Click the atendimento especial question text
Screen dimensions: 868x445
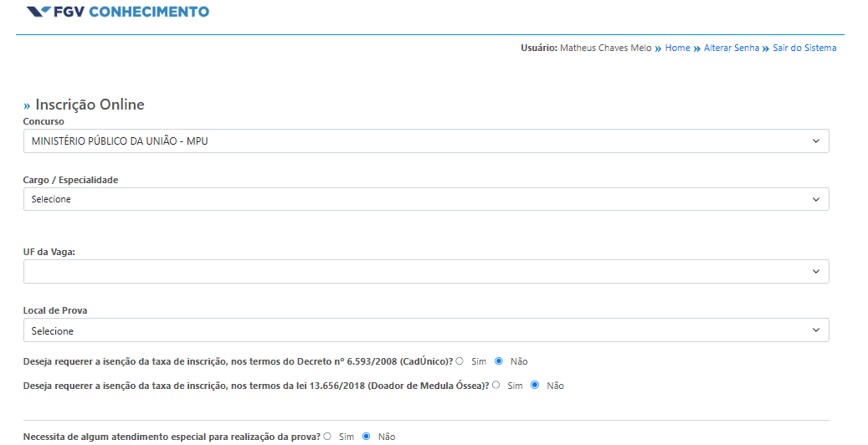(172, 437)
